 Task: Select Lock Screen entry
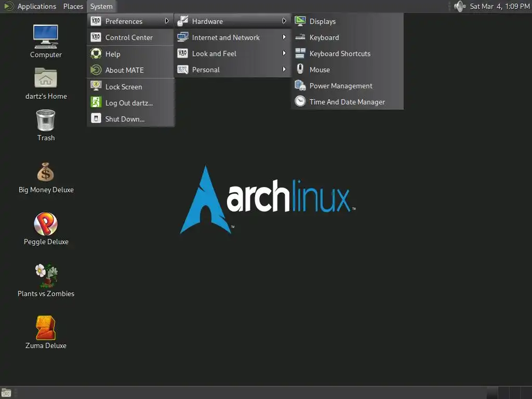pos(130,87)
